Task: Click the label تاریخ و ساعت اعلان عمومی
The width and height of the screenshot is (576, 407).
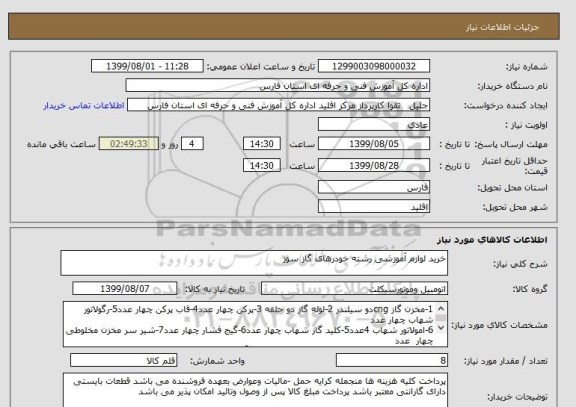Action: click(261, 67)
